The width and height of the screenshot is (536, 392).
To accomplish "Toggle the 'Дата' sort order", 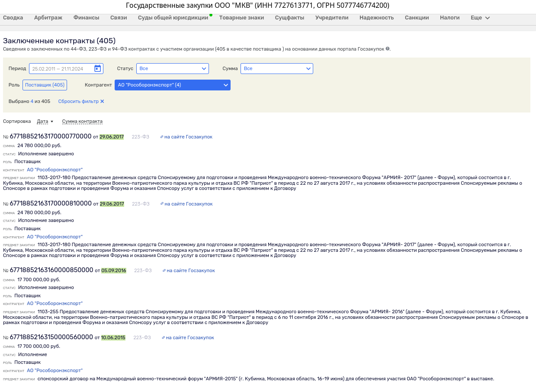I will [x=45, y=121].
